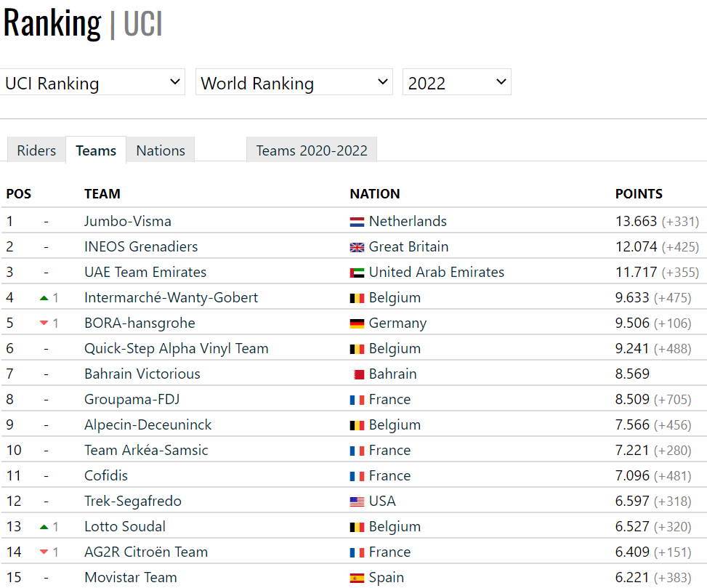Open the Alpecin-Deceuninck team link
This screenshot has height=588, width=707.
148,424
